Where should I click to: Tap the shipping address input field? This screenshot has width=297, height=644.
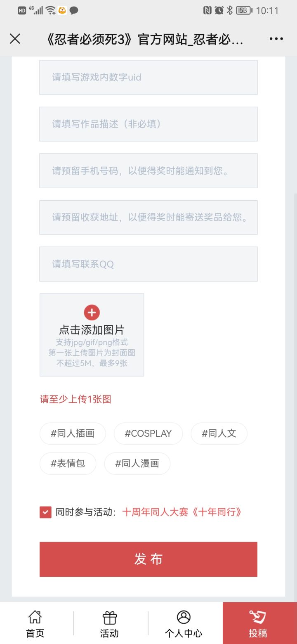[x=148, y=218]
